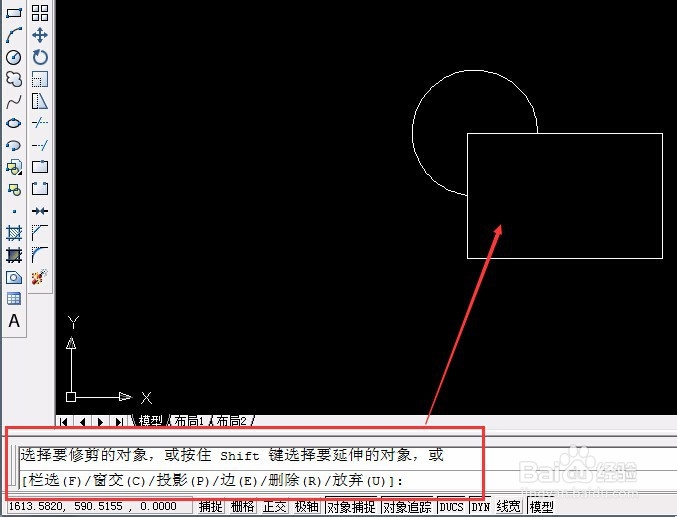The width and height of the screenshot is (677, 517).
Task: Toggle DYN dynamic input
Action: coord(480,507)
